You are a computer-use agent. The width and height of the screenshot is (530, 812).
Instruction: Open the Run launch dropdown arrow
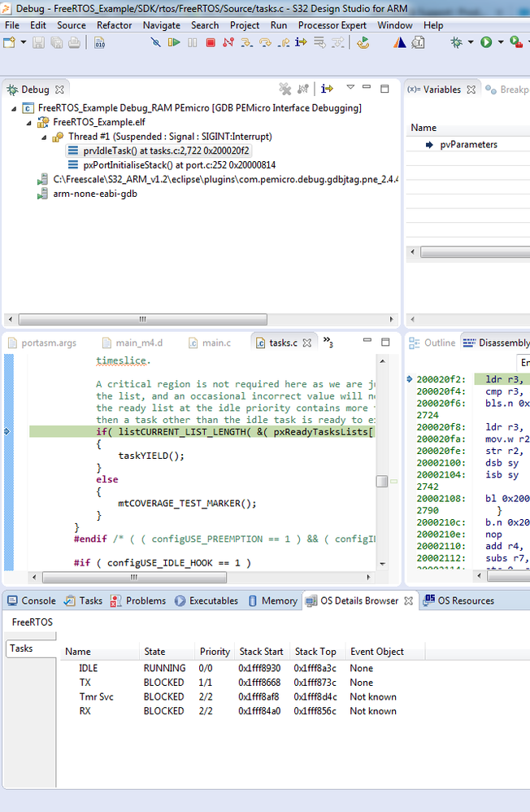tap(501, 42)
